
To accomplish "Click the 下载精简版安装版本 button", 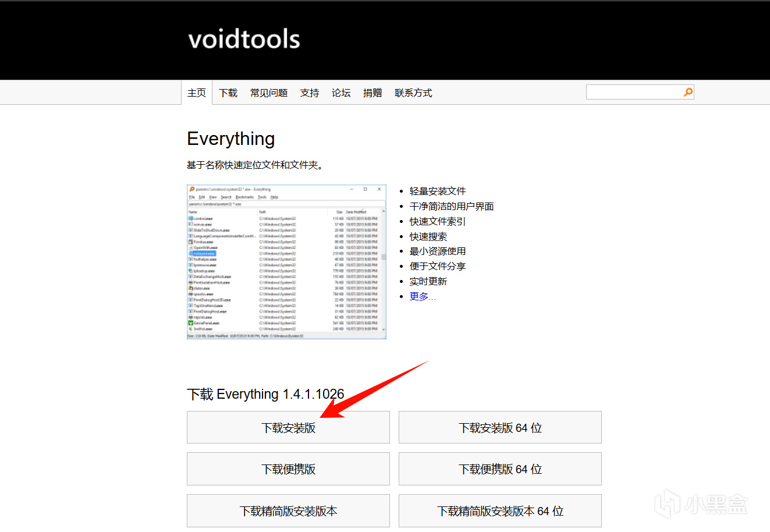I will [x=288, y=511].
